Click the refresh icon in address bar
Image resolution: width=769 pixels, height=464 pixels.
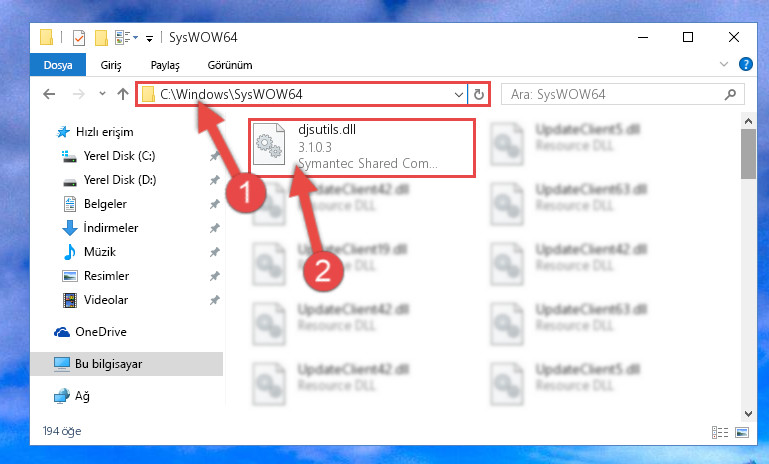tap(479, 94)
